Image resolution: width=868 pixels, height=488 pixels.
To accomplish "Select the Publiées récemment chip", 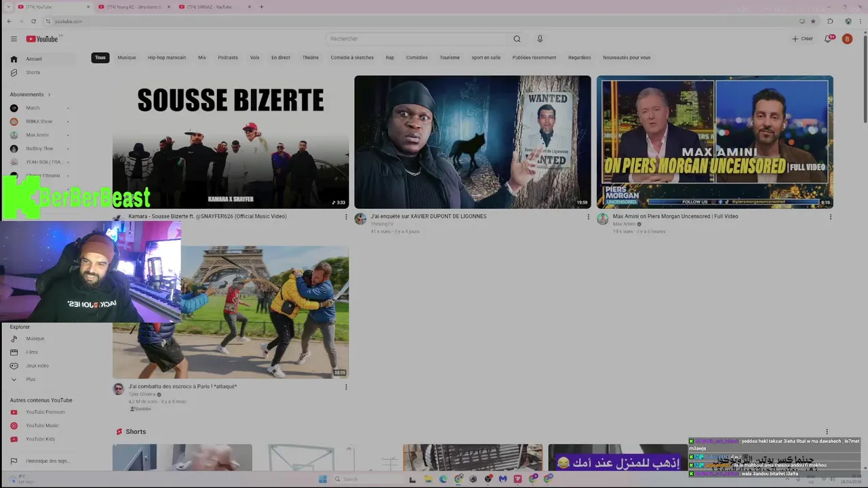I will 534,58.
